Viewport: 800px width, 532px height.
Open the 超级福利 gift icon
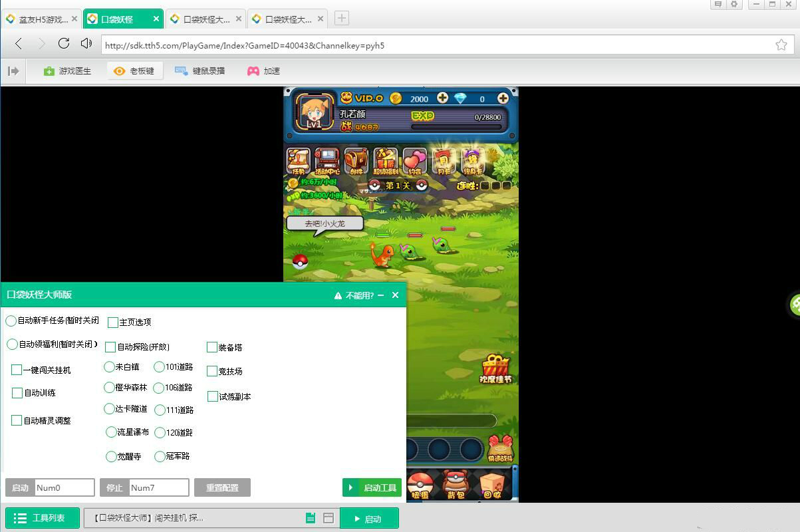386,162
